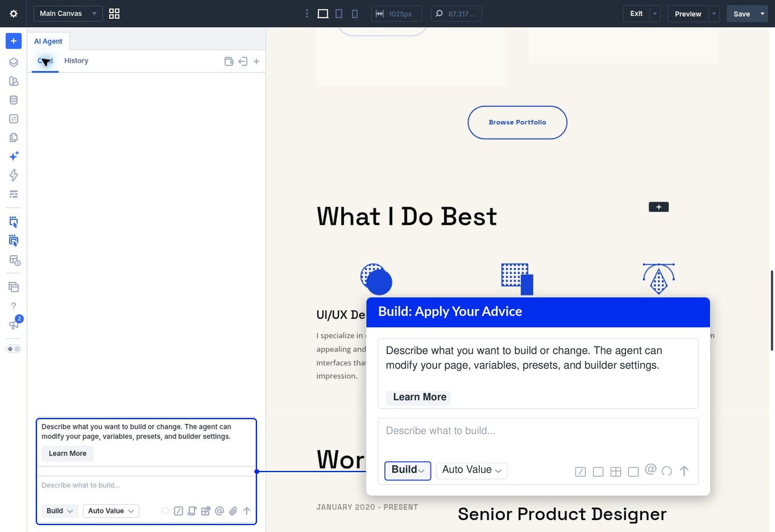Click dock-panel arrow icon in AI Agent header
775x532 pixels.
(243, 62)
